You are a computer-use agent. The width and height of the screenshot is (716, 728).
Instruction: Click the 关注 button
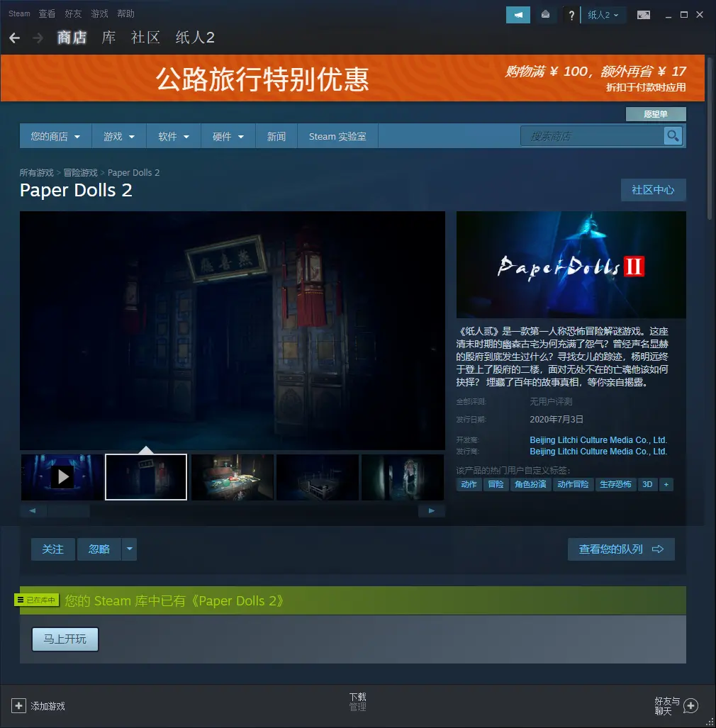pos(53,549)
